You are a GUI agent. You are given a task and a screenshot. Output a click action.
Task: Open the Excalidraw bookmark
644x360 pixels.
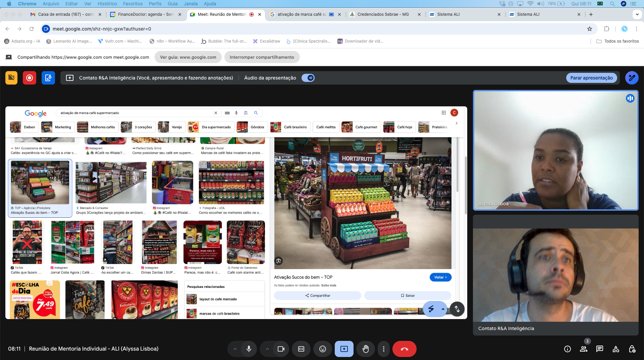coord(266,41)
